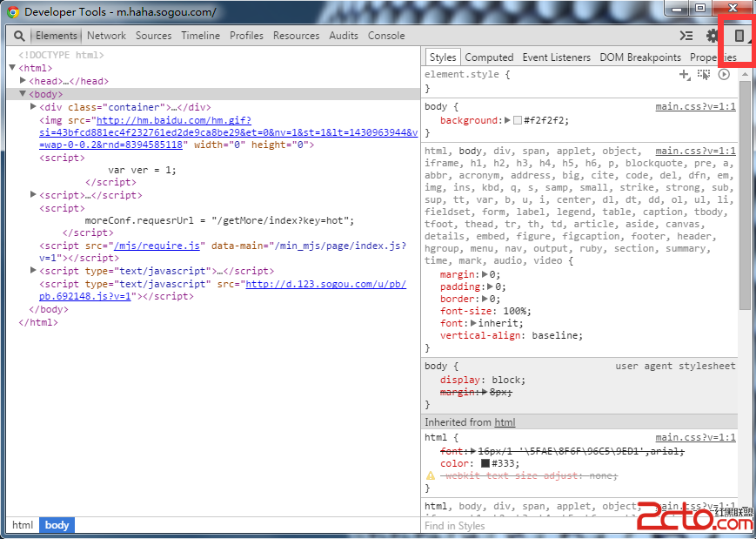Expand the div container node

tap(33, 107)
